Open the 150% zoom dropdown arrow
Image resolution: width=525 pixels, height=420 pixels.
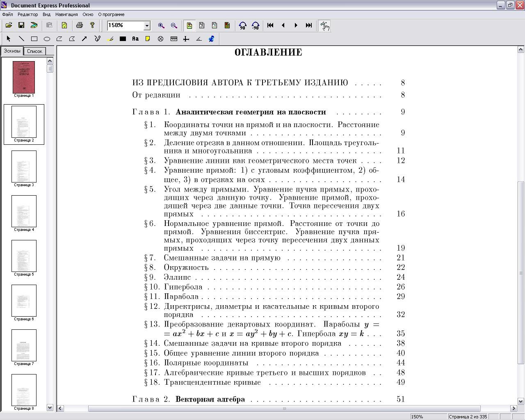(x=147, y=25)
